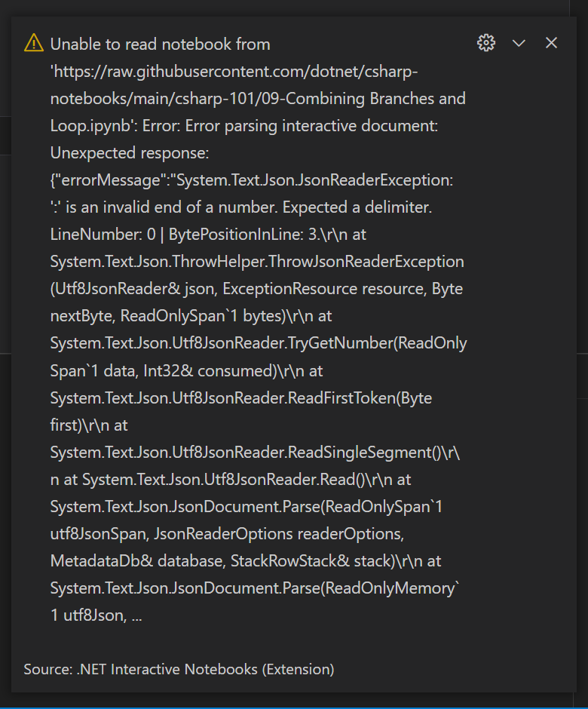Click the 'Unexpected response:' line

[x=130, y=153]
